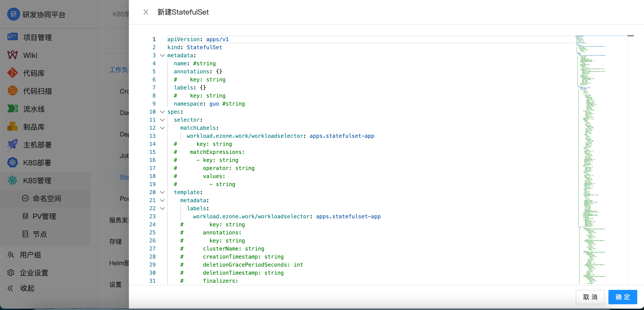This screenshot has height=310, width=644.
Task: Click the 制品库 artifact box icon
Action: (x=12, y=127)
